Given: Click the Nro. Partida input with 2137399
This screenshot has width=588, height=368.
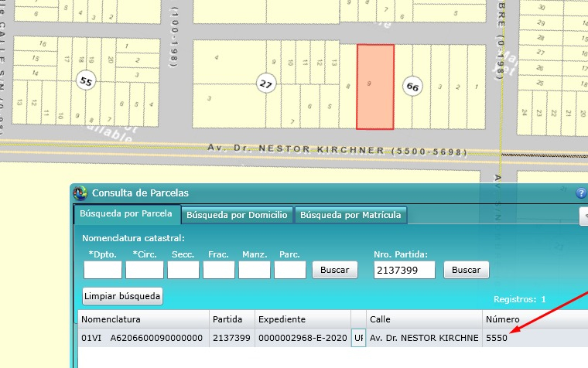Looking at the screenshot, I should point(404,270).
